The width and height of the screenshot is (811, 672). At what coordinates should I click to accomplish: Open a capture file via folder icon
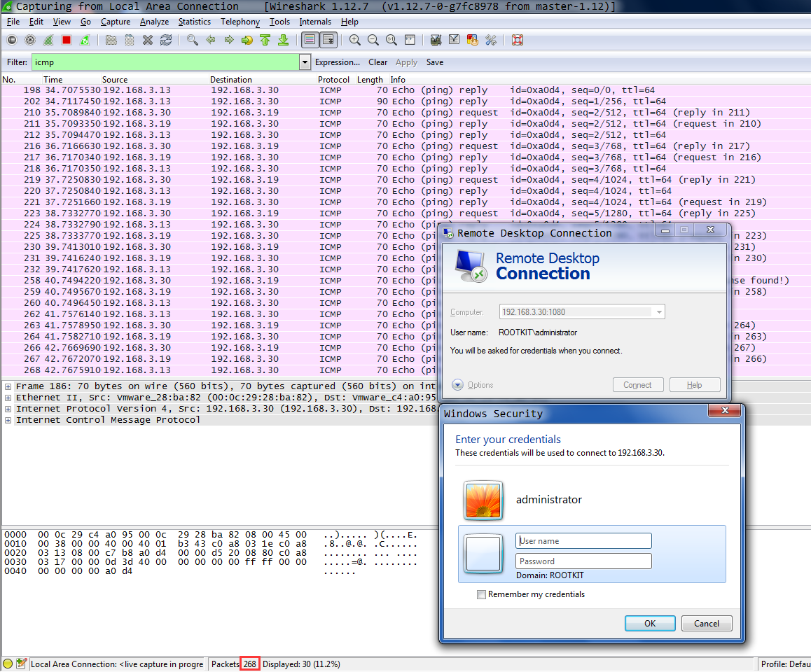111,40
